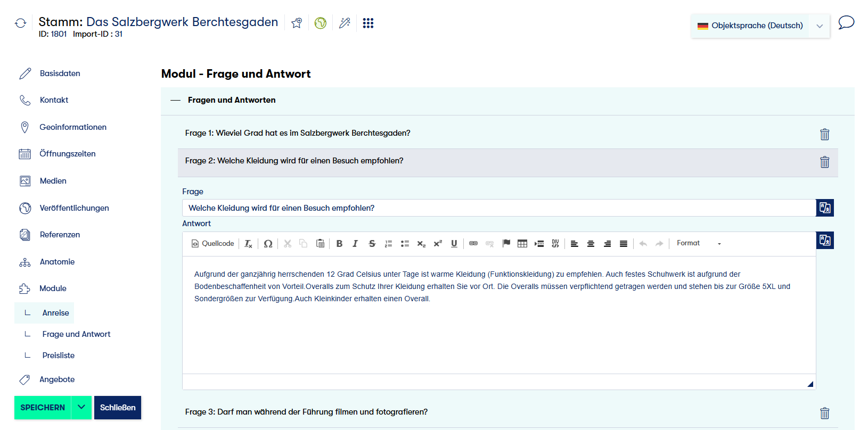The image size is (868, 430).
Task: Click the SPEICHERN button
Action: tap(43, 408)
